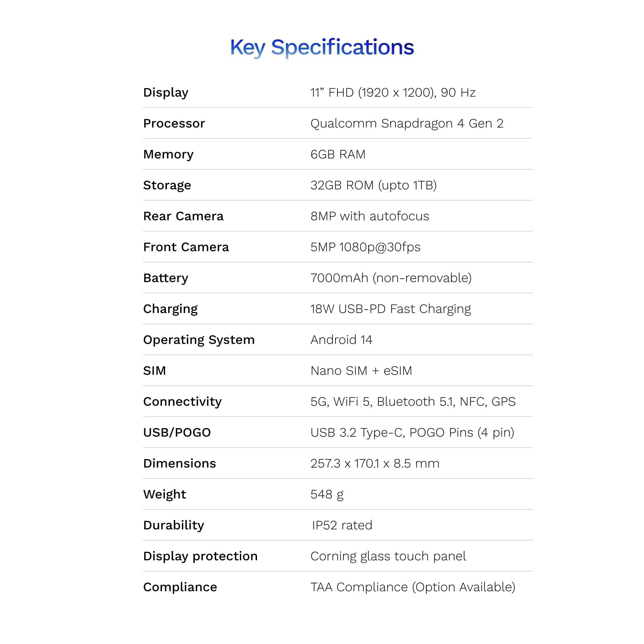
Task: Select the Connectivity label
Action: pyautogui.click(x=182, y=402)
